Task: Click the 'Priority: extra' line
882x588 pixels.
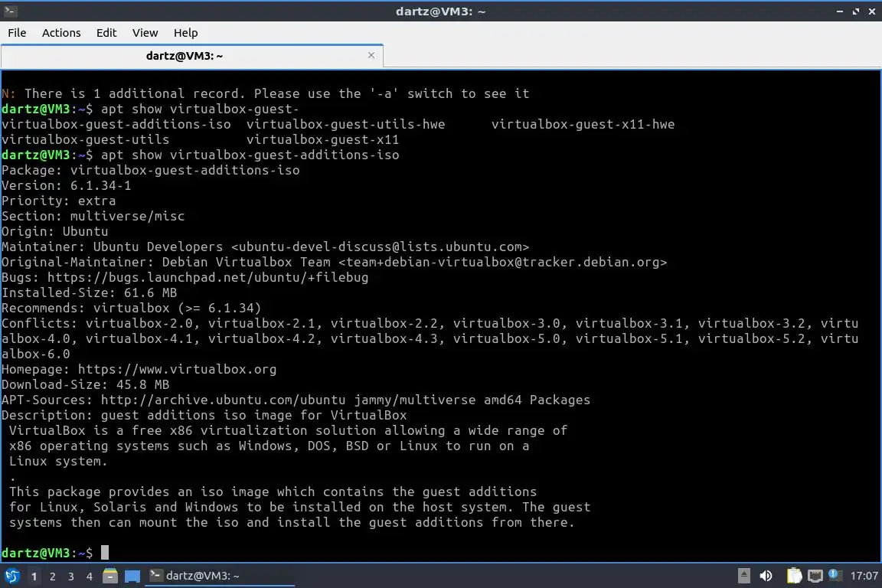Action: tap(58, 201)
